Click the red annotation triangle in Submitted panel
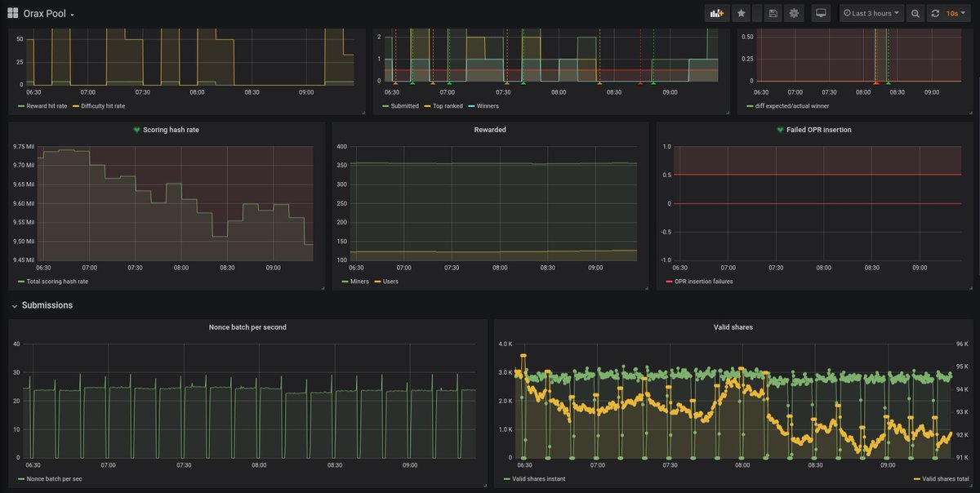980x493 pixels. click(640, 82)
